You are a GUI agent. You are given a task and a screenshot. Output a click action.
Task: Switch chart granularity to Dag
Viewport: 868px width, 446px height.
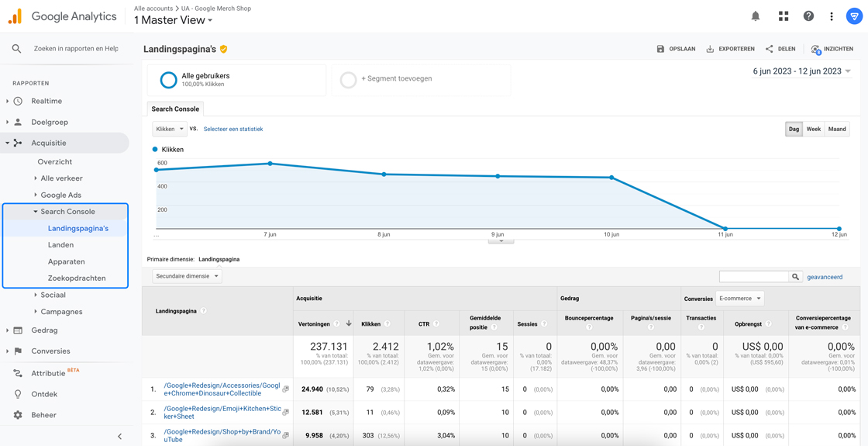794,129
